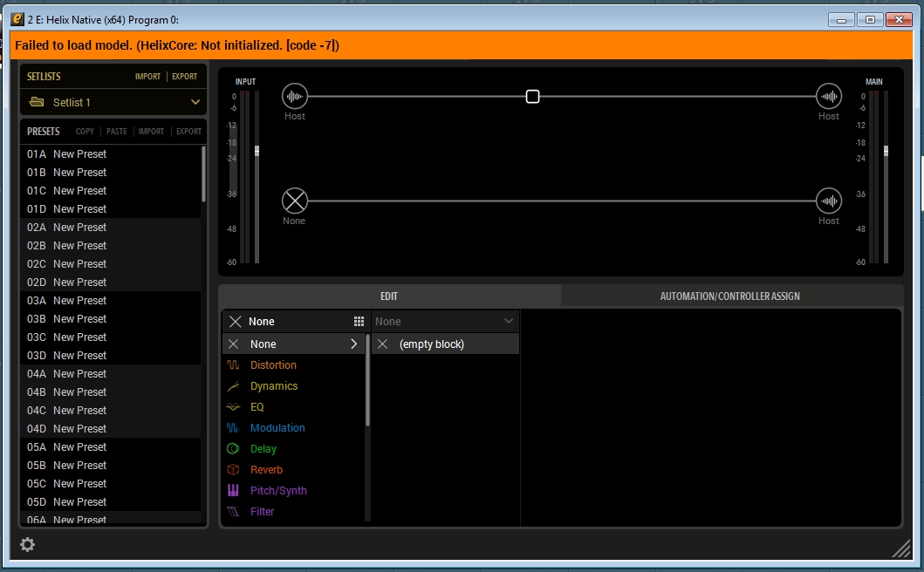Switch to the EDIT tab

(x=389, y=296)
